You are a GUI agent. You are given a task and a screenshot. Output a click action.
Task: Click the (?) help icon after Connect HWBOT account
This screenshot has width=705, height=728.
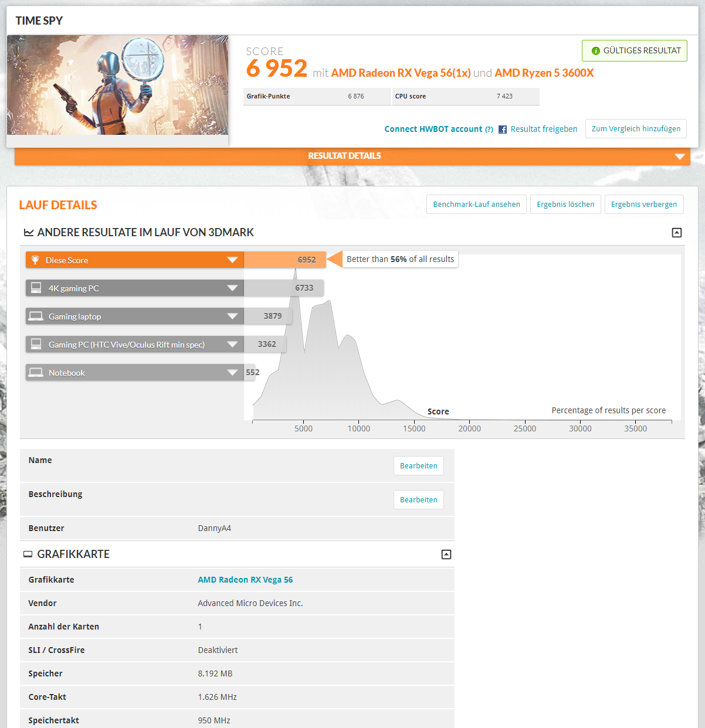point(489,130)
